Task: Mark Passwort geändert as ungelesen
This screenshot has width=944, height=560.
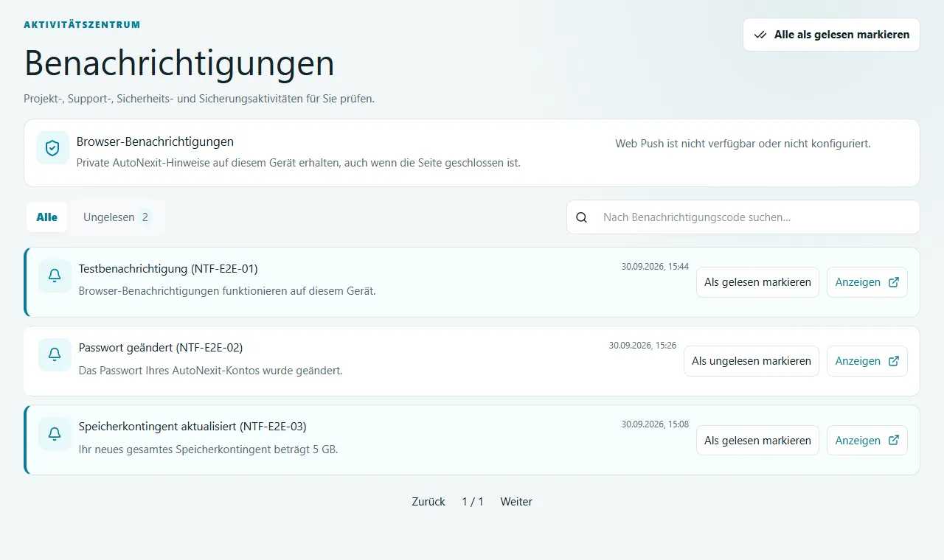Action: pos(752,361)
